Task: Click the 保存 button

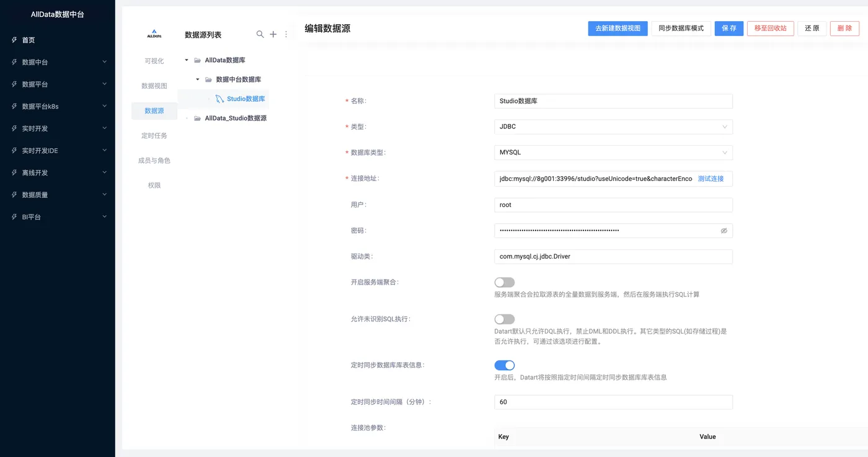Action: pyautogui.click(x=729, y=29)
